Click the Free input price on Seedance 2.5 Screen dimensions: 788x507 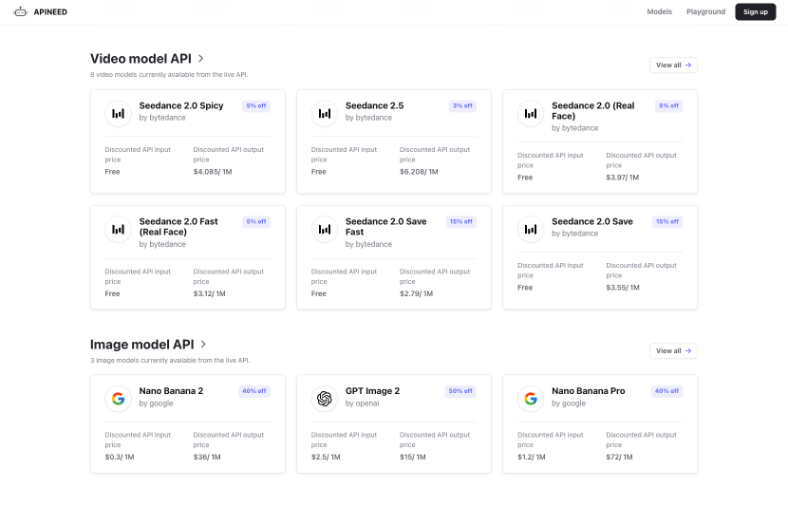click(x=319, y=171)
